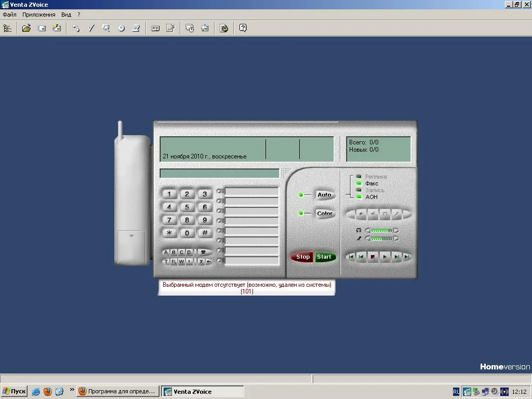Open the Вид menu
Viewport: 532px width, 399px height.
point(66,15)
